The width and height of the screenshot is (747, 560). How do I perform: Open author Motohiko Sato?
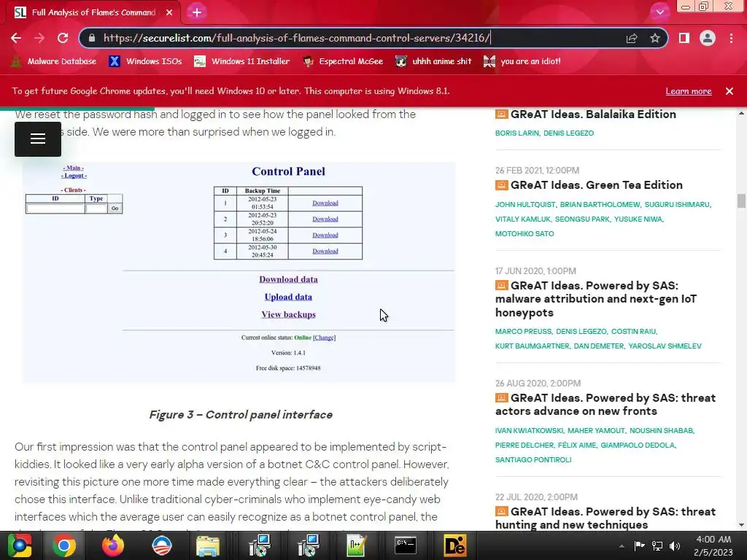pyautogui.click(x=525, y=234)
